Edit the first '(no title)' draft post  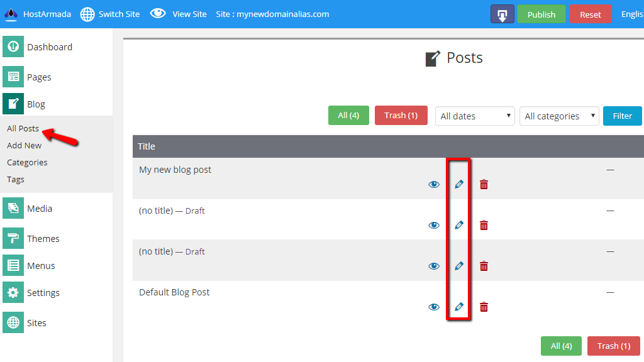click(458, 225)
